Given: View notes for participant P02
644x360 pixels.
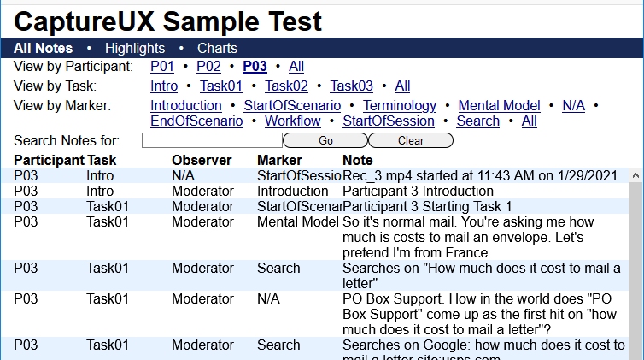Looking at the screenshot, I should [x=208, y=66].
